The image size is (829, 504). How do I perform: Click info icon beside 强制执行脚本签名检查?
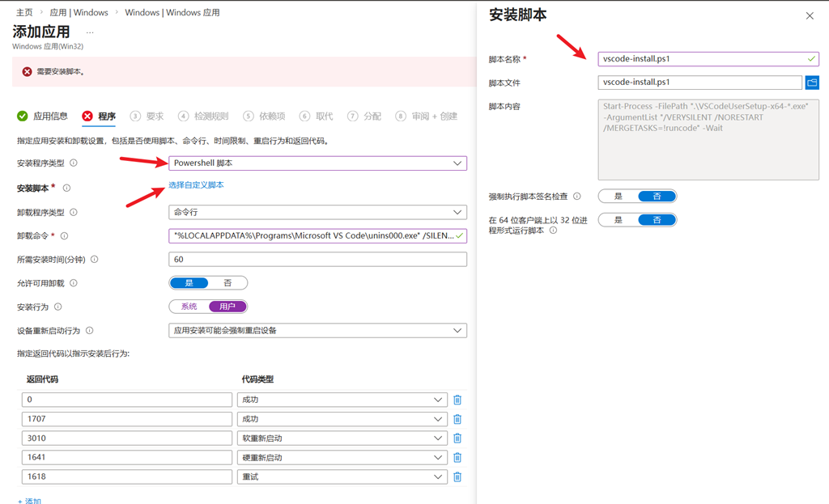[577, 197]
